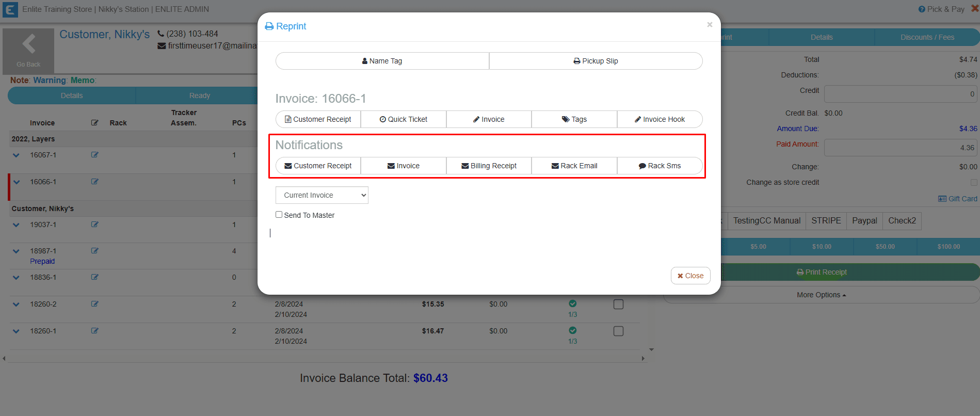Click green check status for 18260-1
The height and width of the screenshot is (416, 980).
pyautogui.click(x=573, y=330)
